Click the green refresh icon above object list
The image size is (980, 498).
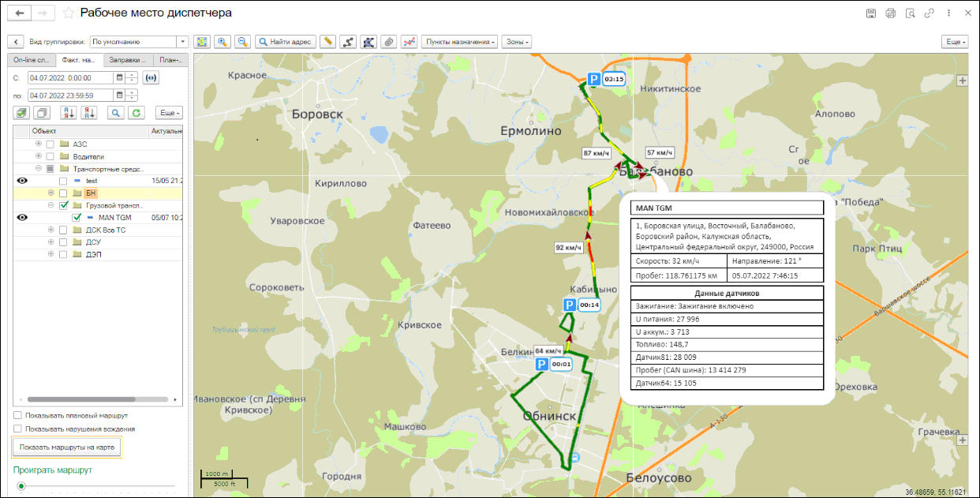coord(137,113)
